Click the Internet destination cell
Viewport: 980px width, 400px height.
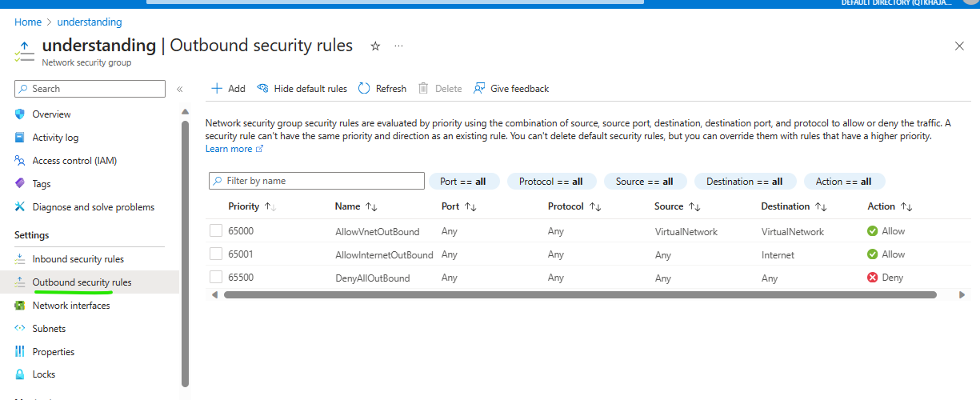tap(778, 255)
